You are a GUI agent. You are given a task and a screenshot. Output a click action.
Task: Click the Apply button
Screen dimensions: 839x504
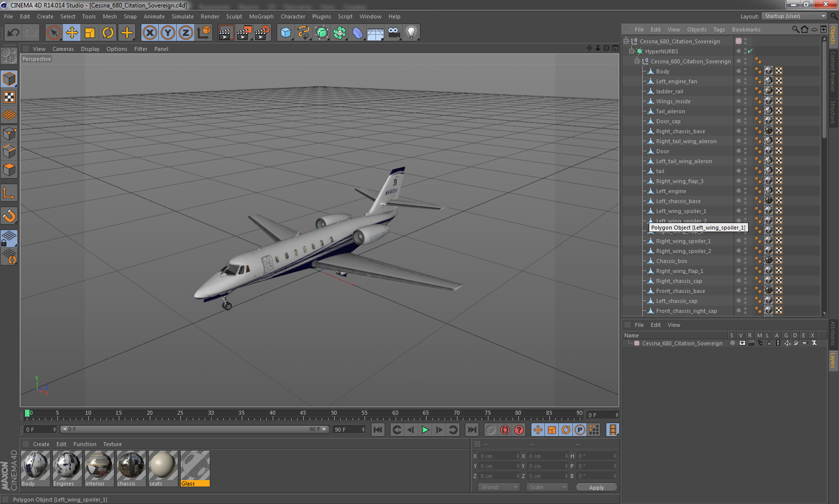[596, 487]
